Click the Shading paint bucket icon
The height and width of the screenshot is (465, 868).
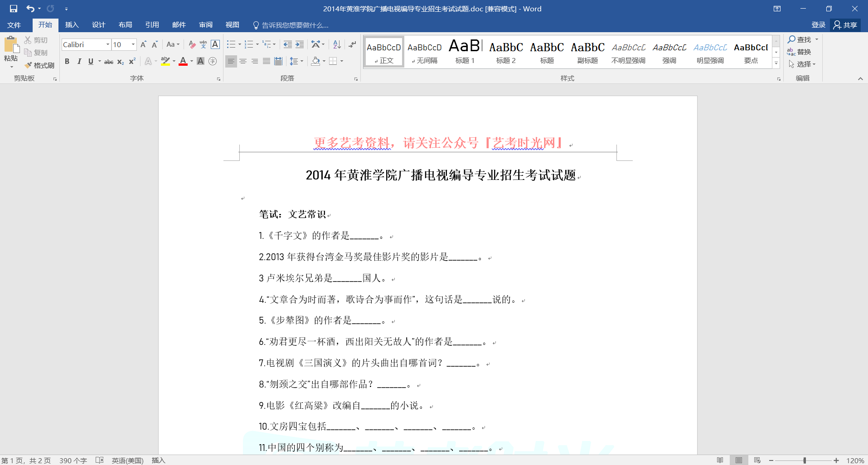[315, 61]
